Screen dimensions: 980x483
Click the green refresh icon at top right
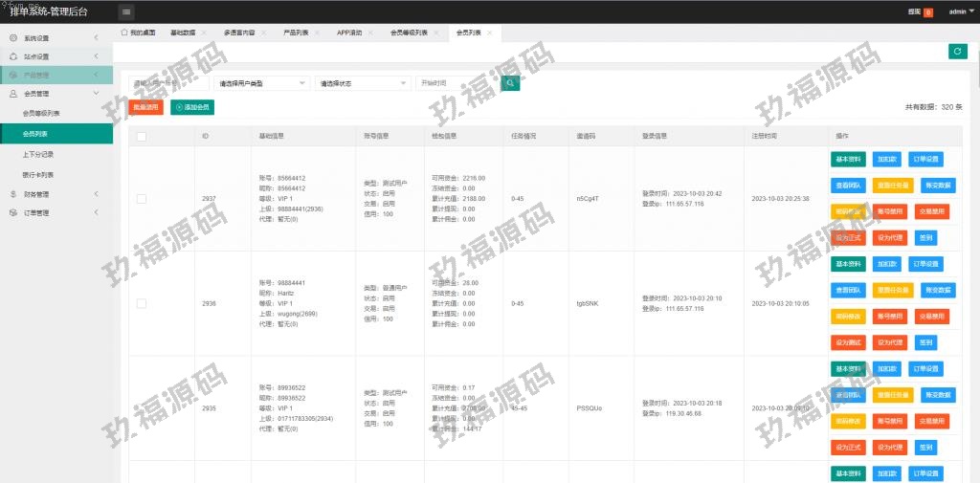957,52
